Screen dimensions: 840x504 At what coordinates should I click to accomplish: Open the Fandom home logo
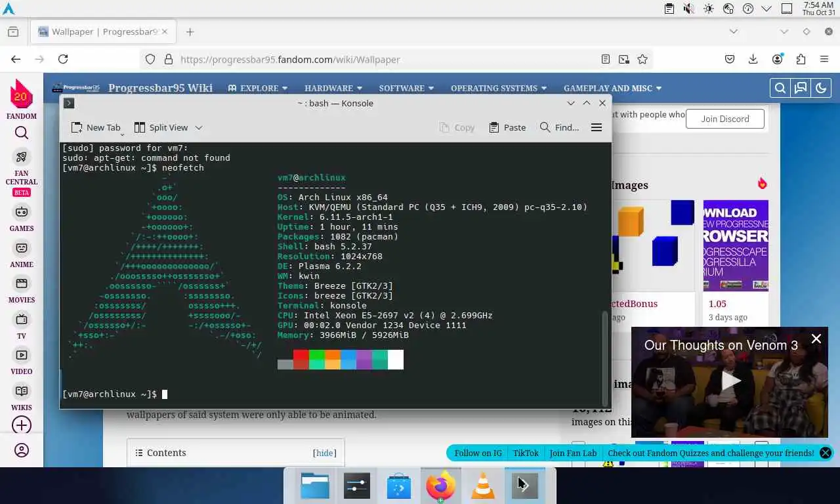coord(22,98)
